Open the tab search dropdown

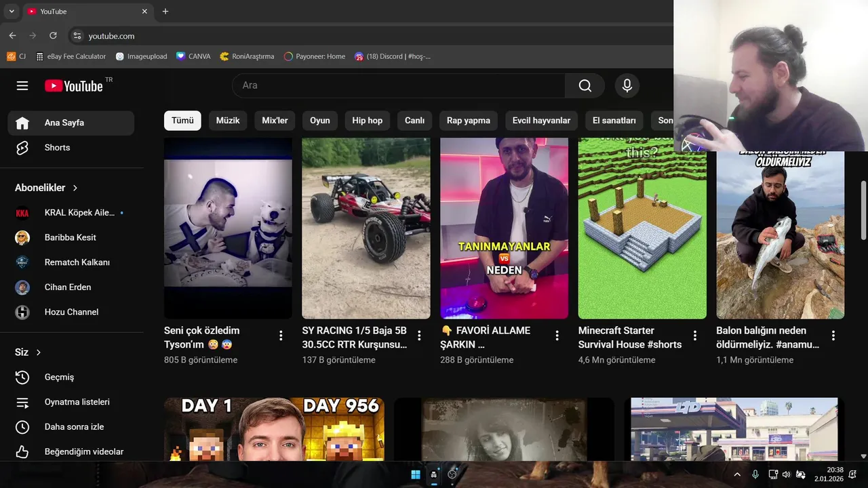point(12,12)
